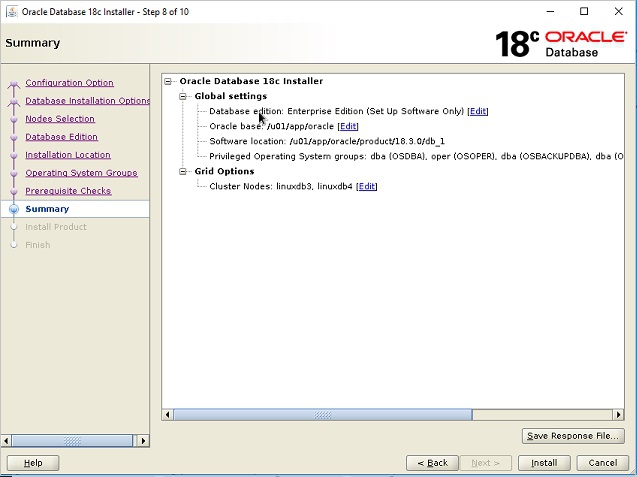This screenshot has height=477, width=637.
Task: Click the Grid Options label
Action: 224,171
